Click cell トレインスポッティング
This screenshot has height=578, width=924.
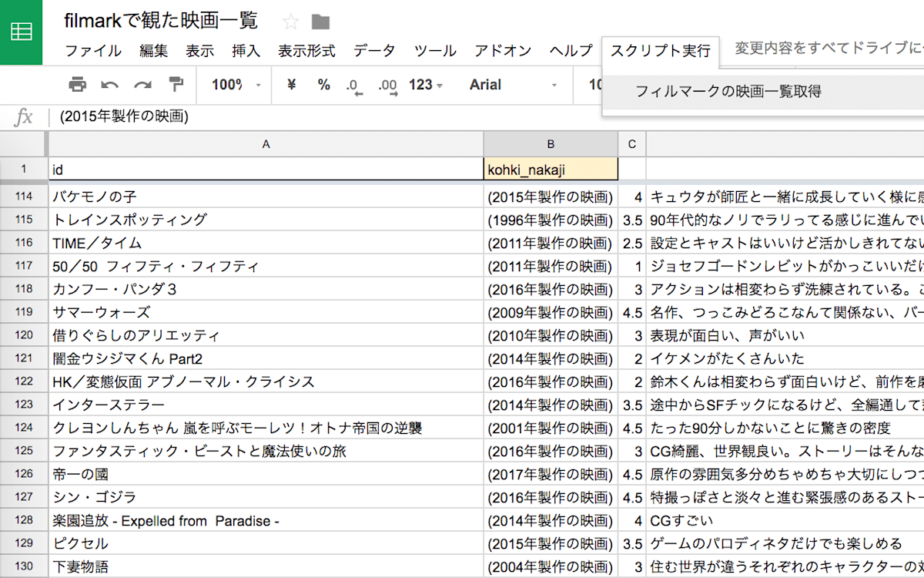click(266, 220)
